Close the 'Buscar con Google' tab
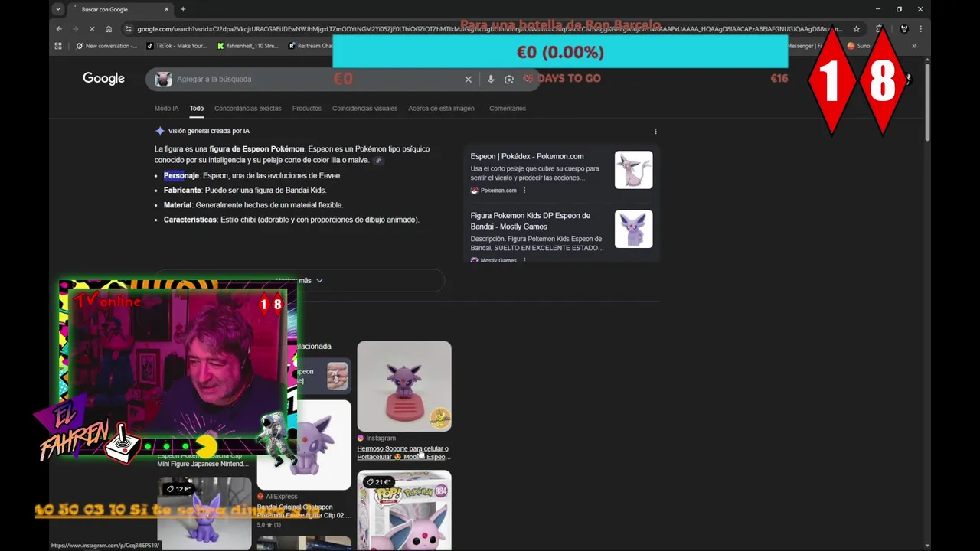The image size is (980, 551). click(167, 9)
